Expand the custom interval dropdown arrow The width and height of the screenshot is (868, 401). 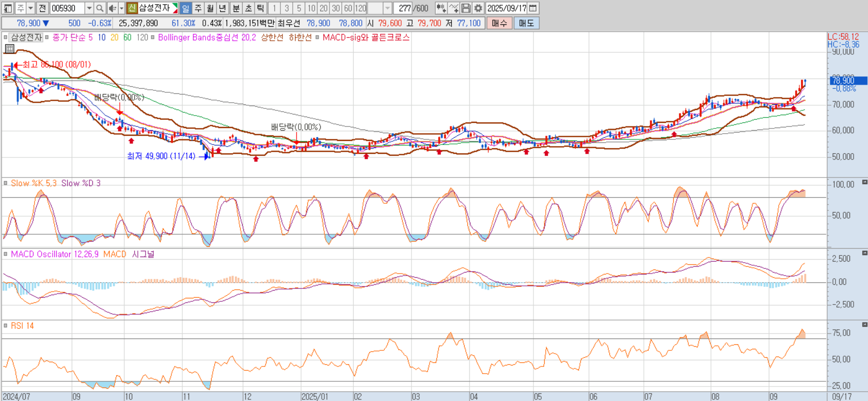point(388,8)
